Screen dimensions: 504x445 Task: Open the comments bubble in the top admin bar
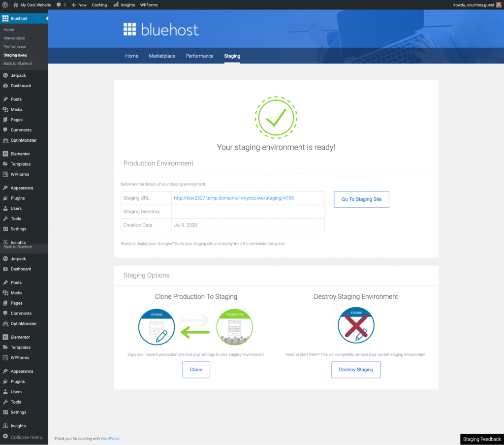[x=61, y=5]
